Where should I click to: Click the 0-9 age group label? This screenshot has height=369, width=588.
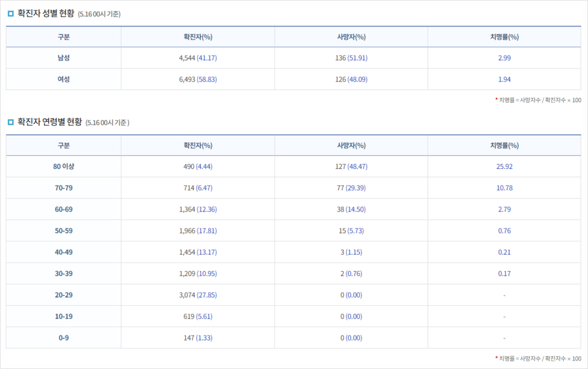tap(63, 337)
